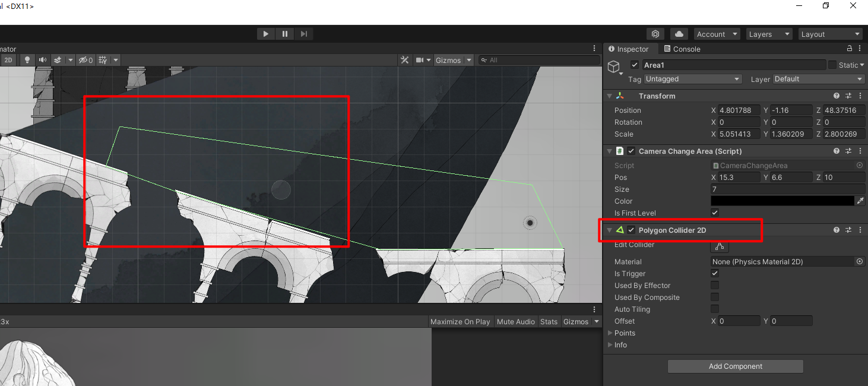Open the cloud services icon

679,34
